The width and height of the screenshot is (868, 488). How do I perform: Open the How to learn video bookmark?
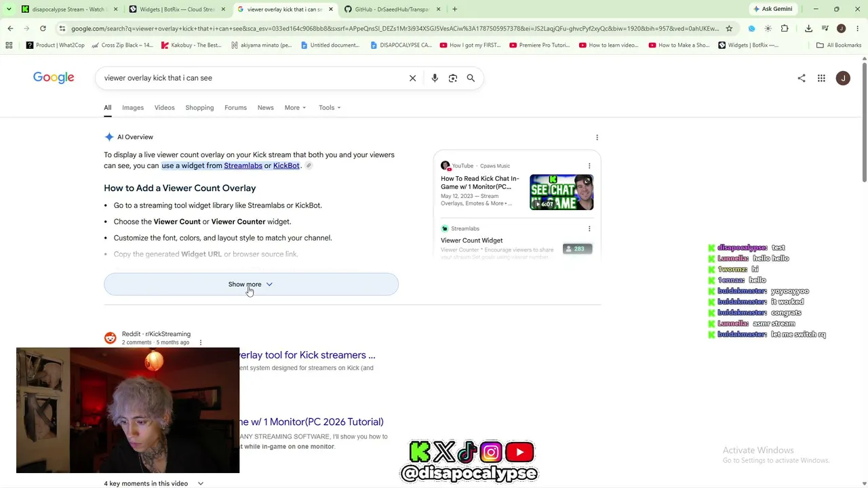coord(609,45)
